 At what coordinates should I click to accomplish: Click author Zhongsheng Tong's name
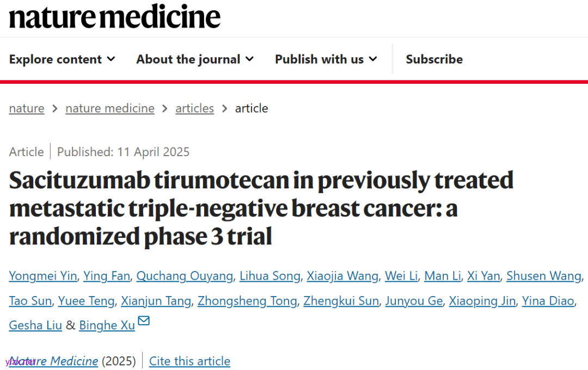click(x=247, y=301)
